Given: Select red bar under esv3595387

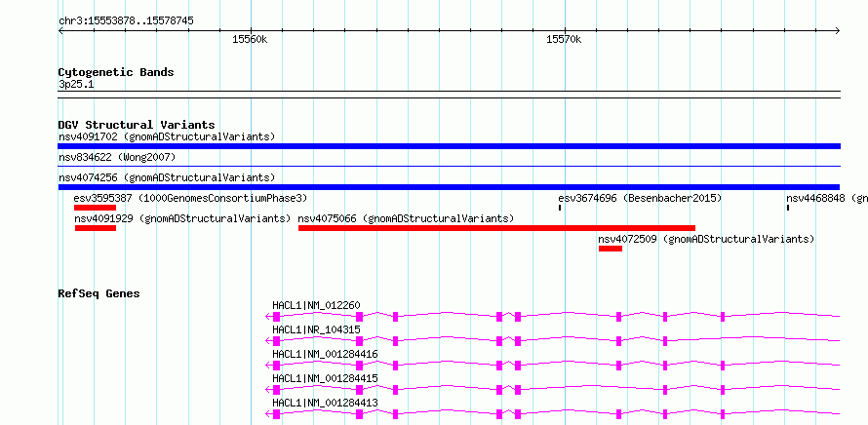Looking at the screenshot, I should point(96,208).
